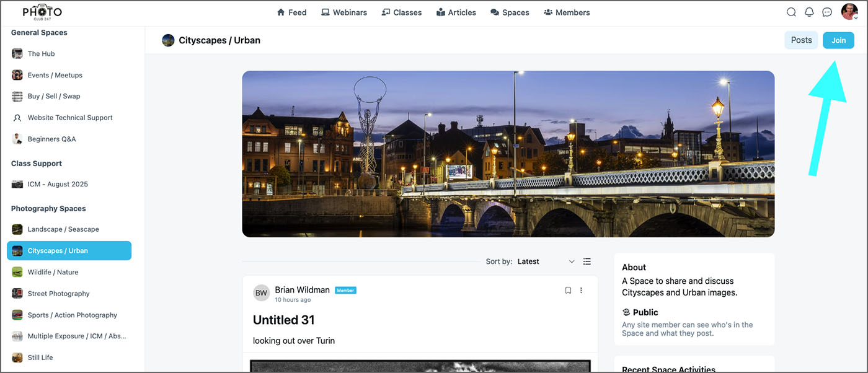The width and height of the screenshot is (868, 373).
Task: Open the Classes menu item
Action: click(401, 12)
